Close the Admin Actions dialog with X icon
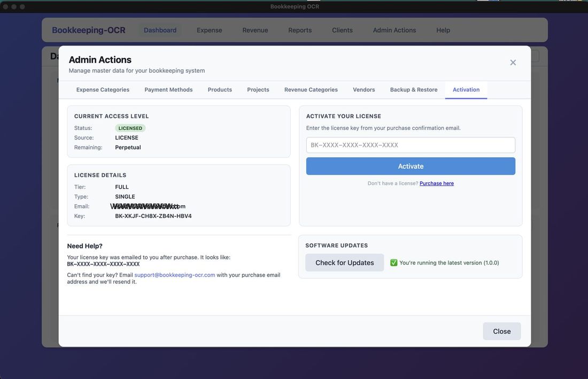The width and height of the screenshot is (588, 379). coord(513,63)
